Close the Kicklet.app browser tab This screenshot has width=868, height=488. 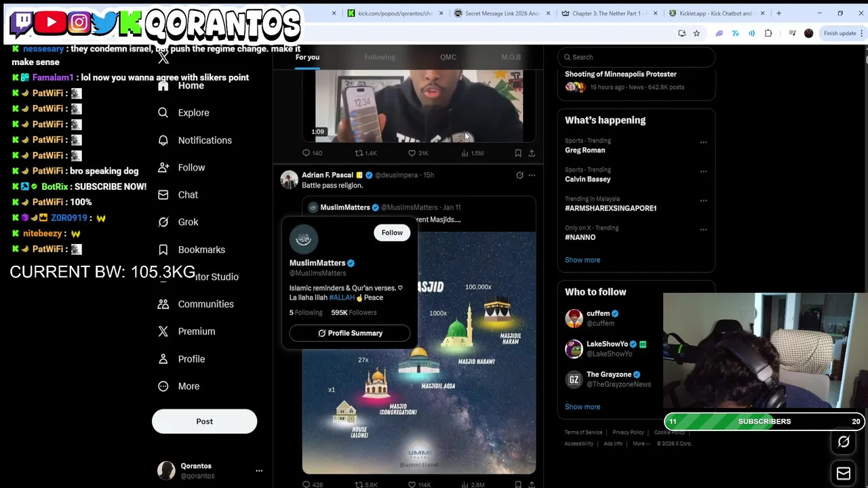[x=762, y=13]
